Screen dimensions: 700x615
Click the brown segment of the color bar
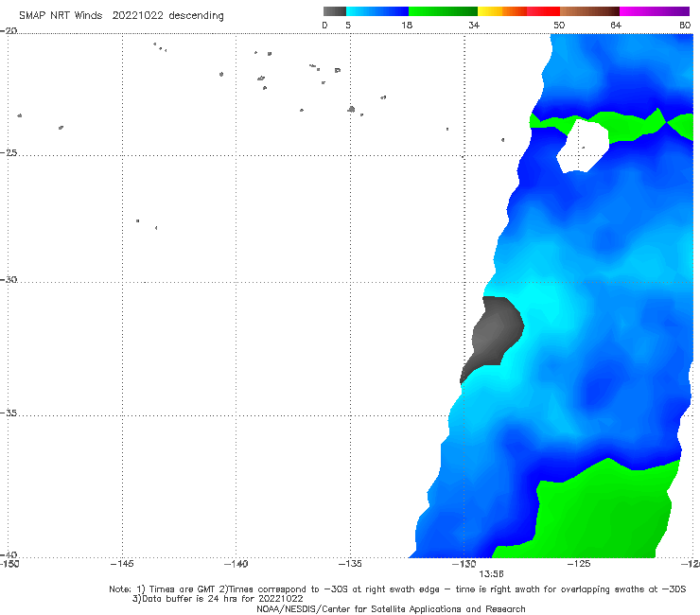tap(589, 11)
